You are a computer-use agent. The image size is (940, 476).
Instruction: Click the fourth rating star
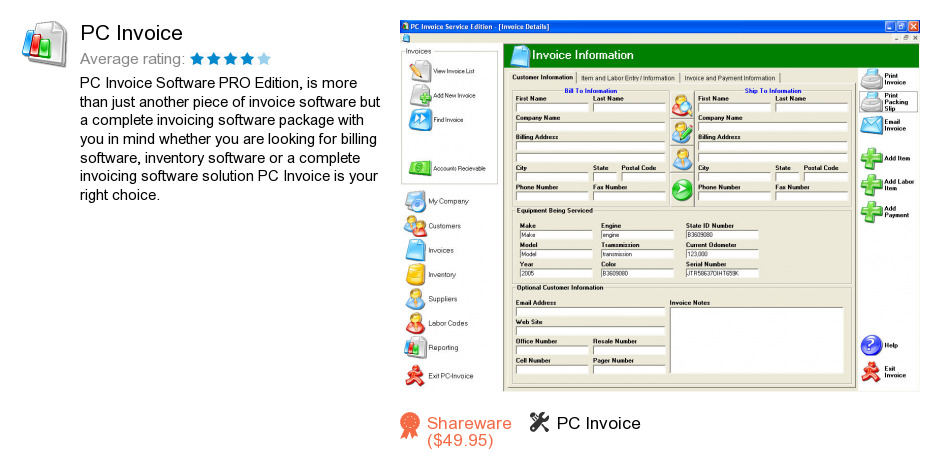247,59
